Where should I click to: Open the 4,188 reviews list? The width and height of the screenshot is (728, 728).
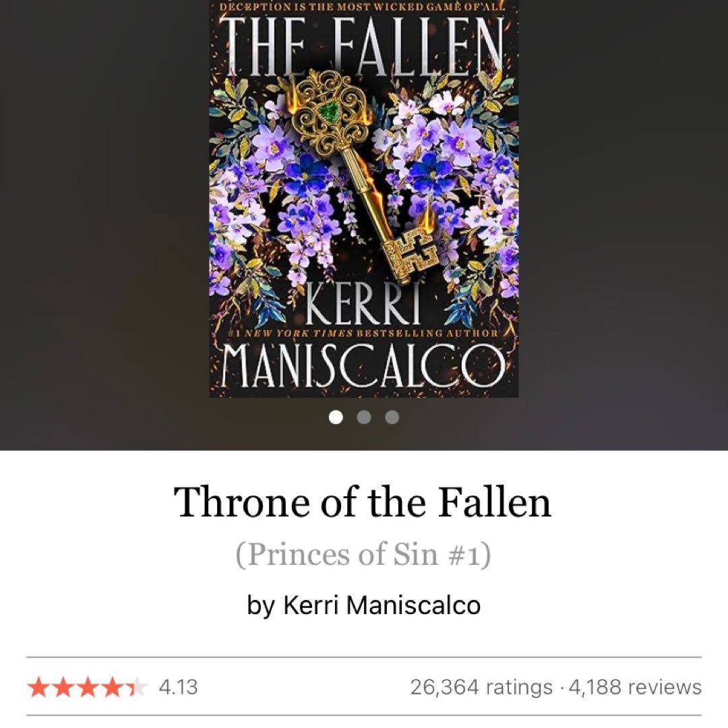point(635,687)
